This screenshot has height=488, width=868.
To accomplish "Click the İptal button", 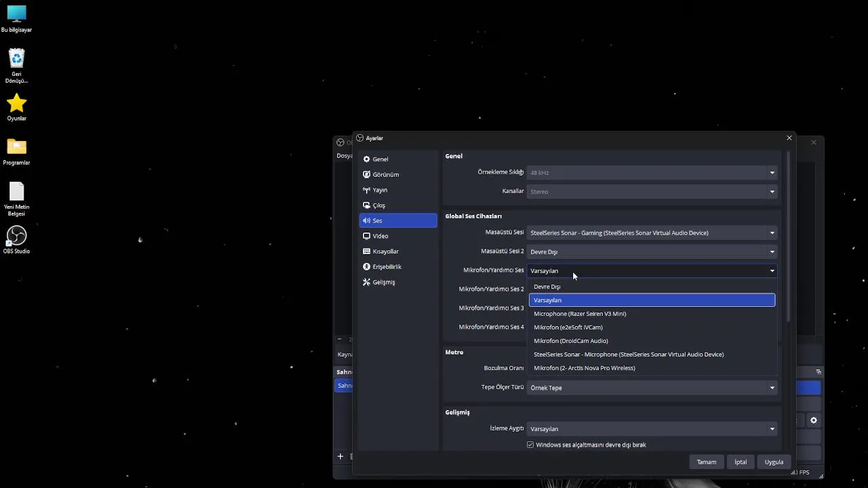I will pos(741,462).
